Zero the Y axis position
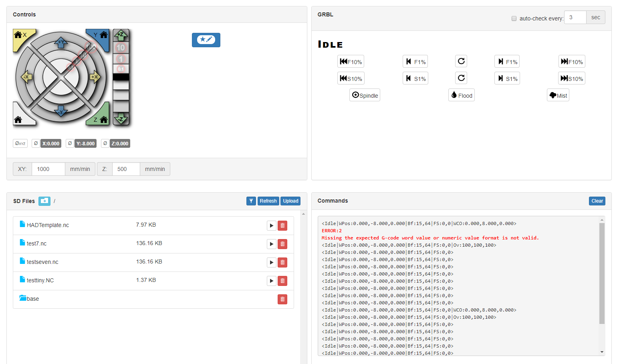Screen dimensions: 617x364 70,143
